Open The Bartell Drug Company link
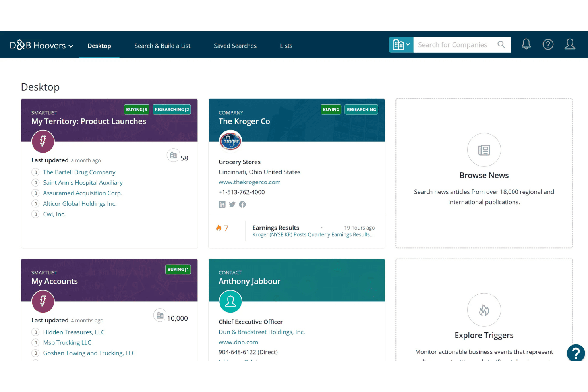The height and width of the screenshot is (392, 588). pos(79,172)
